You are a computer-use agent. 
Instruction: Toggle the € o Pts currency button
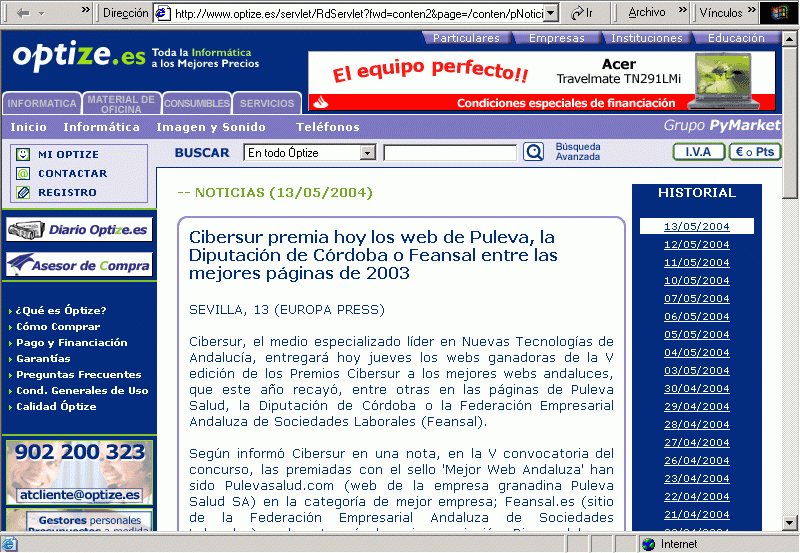[x=755, y=152]
